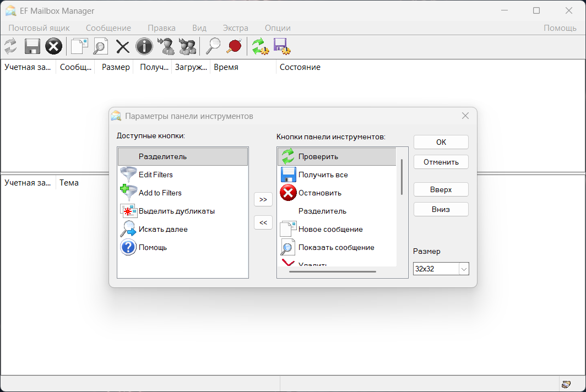
Task: Click the toolbar buttons list vertical scrollbar
Action: coord(401,177)
